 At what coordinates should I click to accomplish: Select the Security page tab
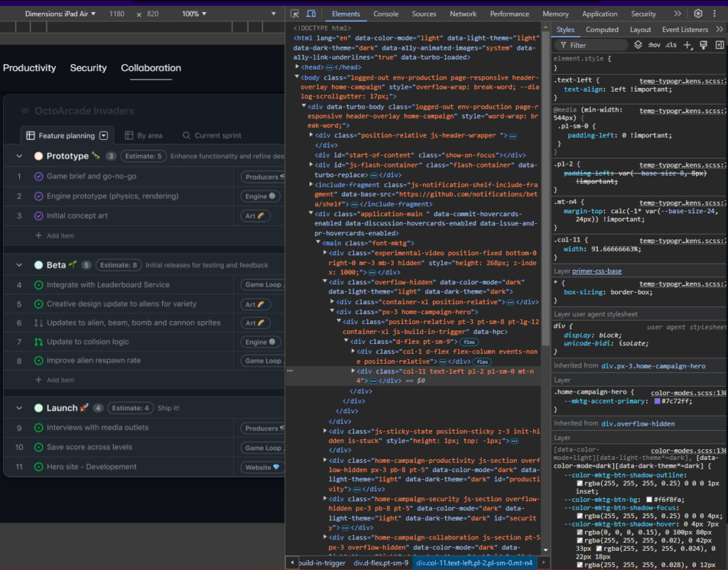(x=88, y=68)
